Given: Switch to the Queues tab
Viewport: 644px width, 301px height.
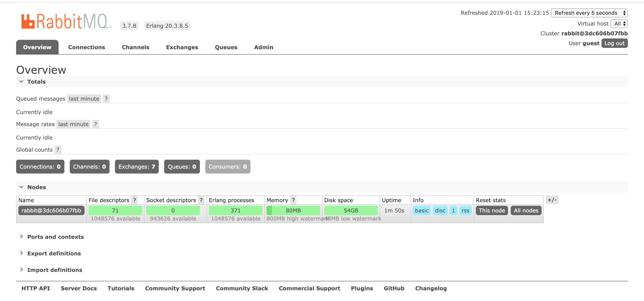Looking at the screenshot, I should [x=226, y=47].
